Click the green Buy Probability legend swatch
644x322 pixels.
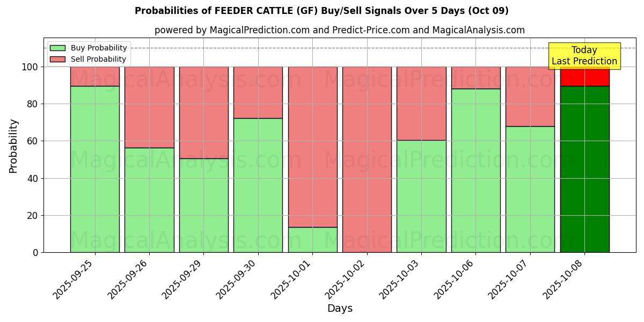57,48
